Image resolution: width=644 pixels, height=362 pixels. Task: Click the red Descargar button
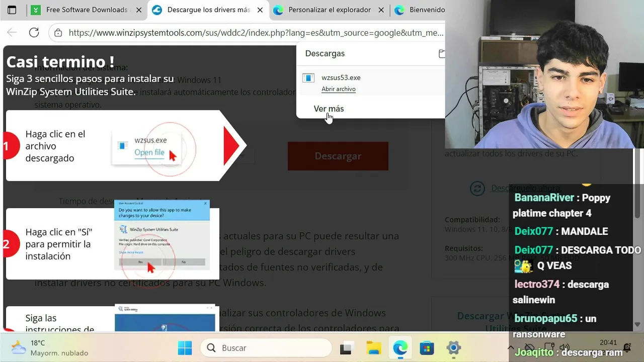tap(338, 156)
